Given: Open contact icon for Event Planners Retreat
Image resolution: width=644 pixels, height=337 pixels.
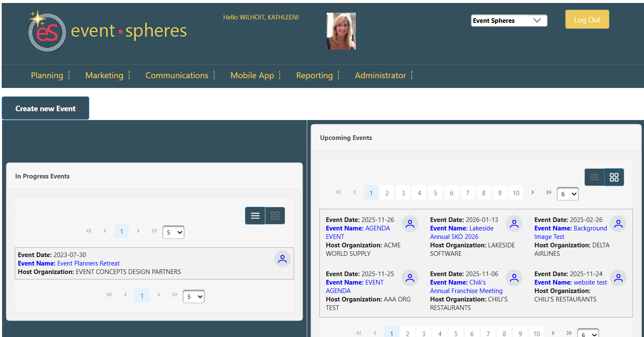Looking at the screenshot, I should [x=282, y=258].
